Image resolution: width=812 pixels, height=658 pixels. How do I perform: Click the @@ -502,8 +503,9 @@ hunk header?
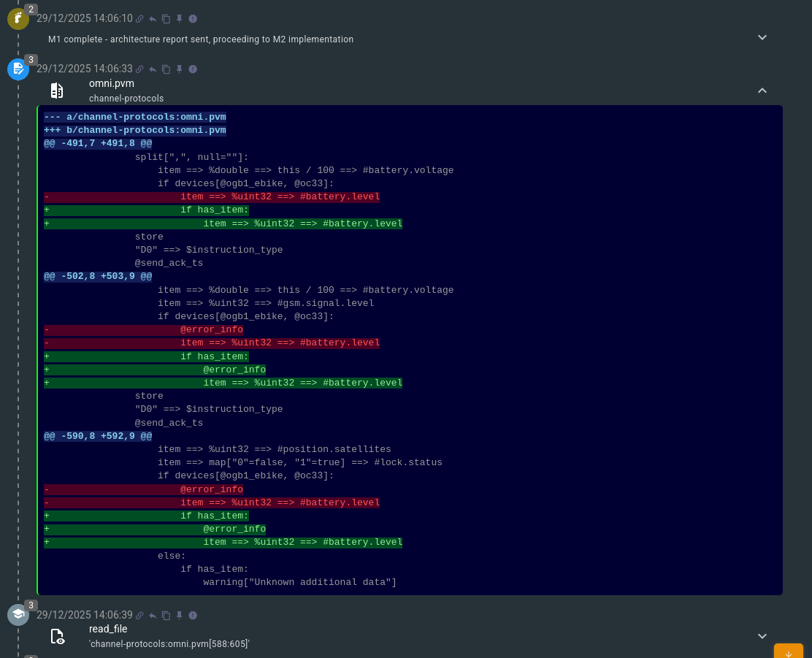click(x=98, y=277)
